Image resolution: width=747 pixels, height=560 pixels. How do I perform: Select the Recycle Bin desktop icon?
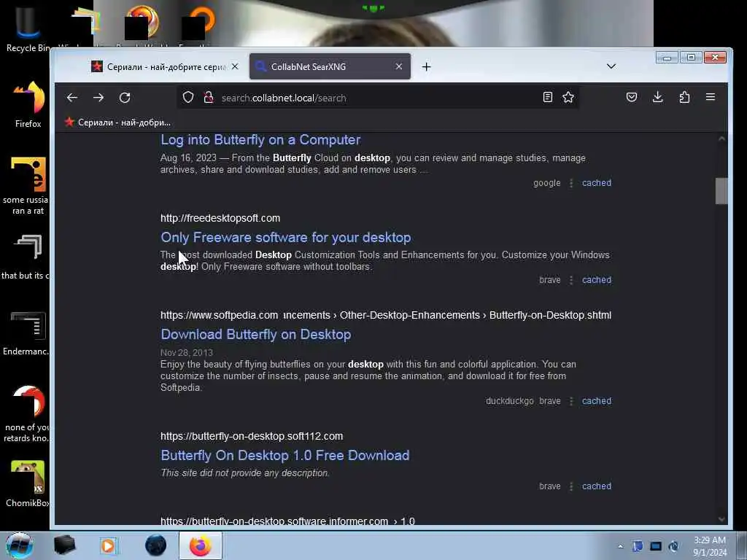[x=27, y=29]
